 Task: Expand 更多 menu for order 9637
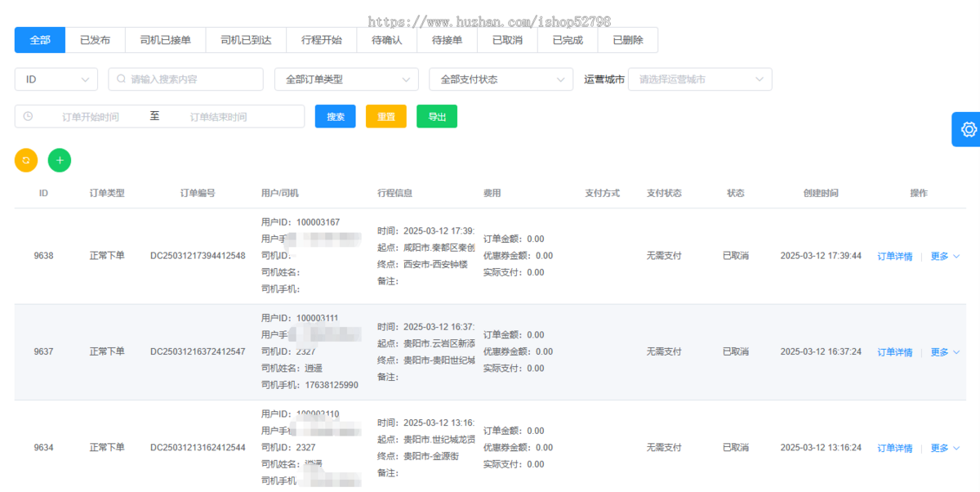(x=945, y=352)
